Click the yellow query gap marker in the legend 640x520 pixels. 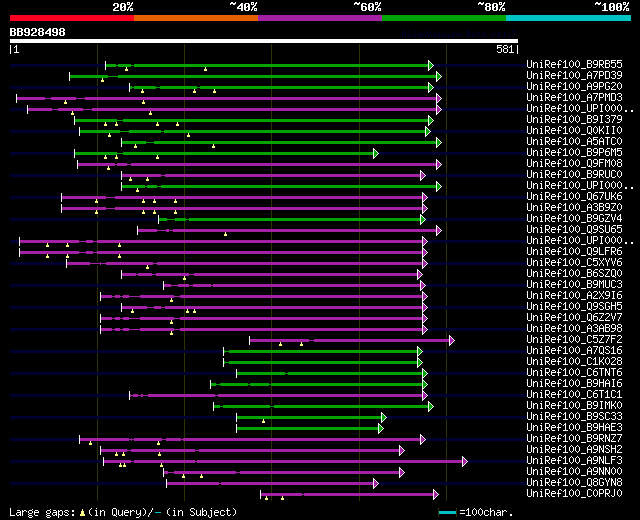tap(82, 513)
